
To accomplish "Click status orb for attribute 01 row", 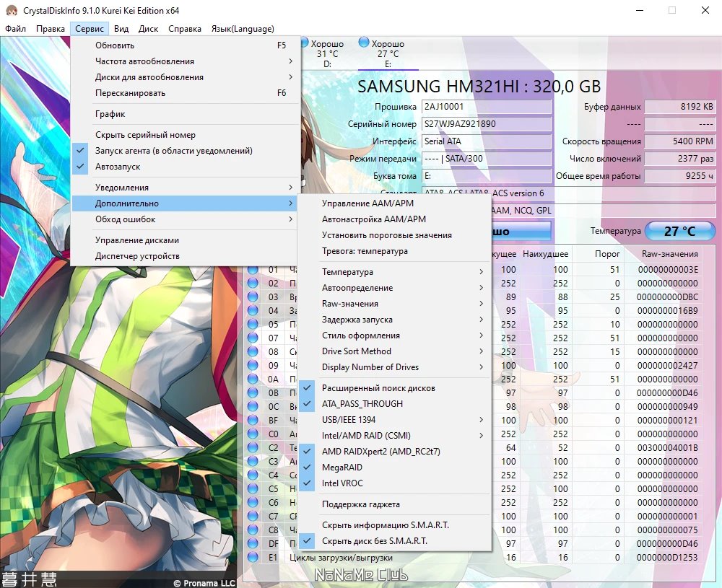I will tap(253, 269).
